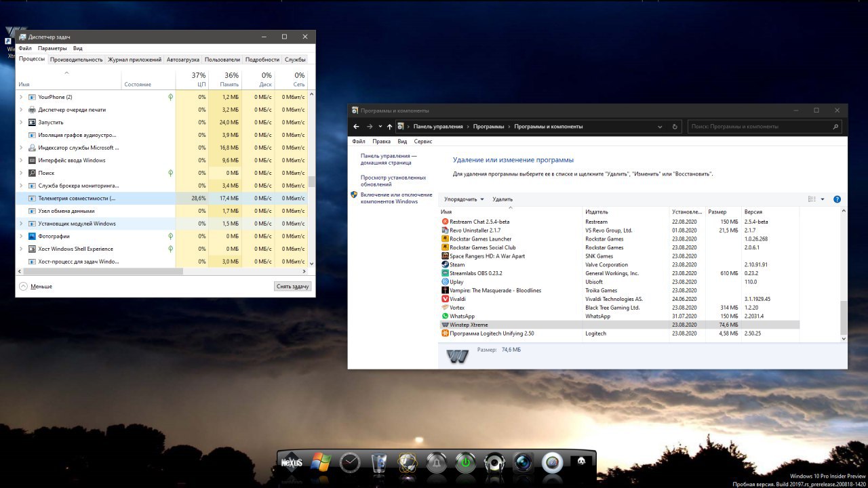Image resolution: width=868 pixels, height=488 pixels.
Task: Click the Steam icon in program list
Action: point(445,265)
